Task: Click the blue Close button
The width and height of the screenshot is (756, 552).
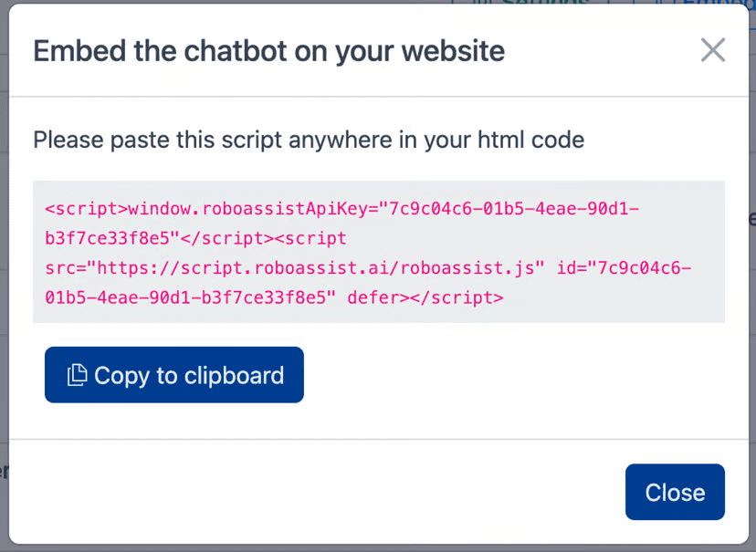Action: [x=675, y=493]
